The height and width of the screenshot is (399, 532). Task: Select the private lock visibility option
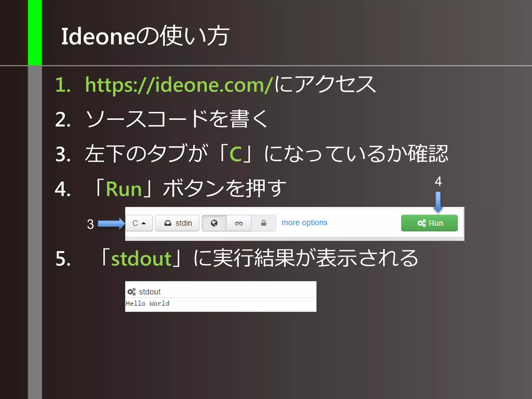(263, 223)
